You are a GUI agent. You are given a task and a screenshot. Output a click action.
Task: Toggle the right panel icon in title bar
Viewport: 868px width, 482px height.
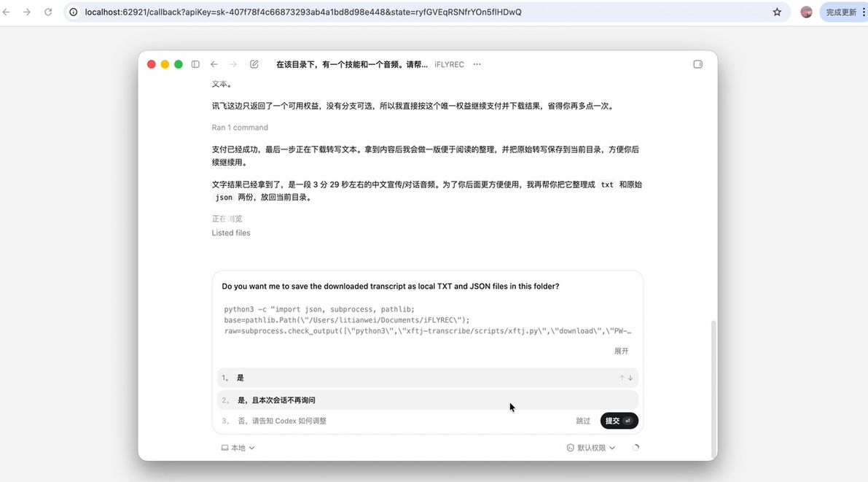[x=698, y=64]
